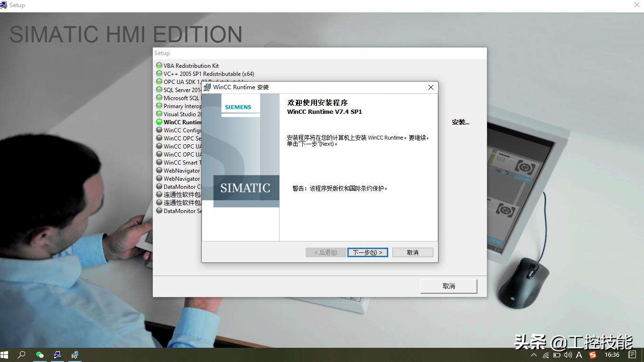Toggle the WebNavigator component status circle

point(159,170)
